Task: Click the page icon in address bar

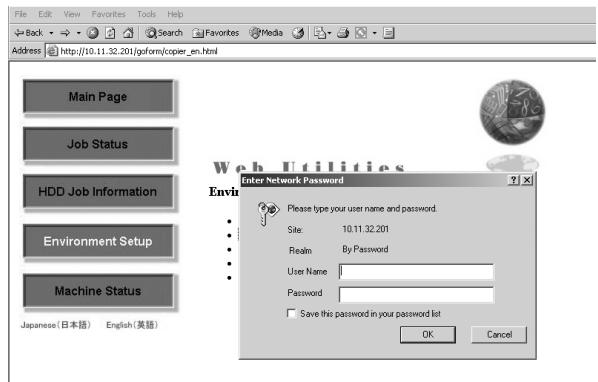Action: pyautogui.click(x=52, y=51)
